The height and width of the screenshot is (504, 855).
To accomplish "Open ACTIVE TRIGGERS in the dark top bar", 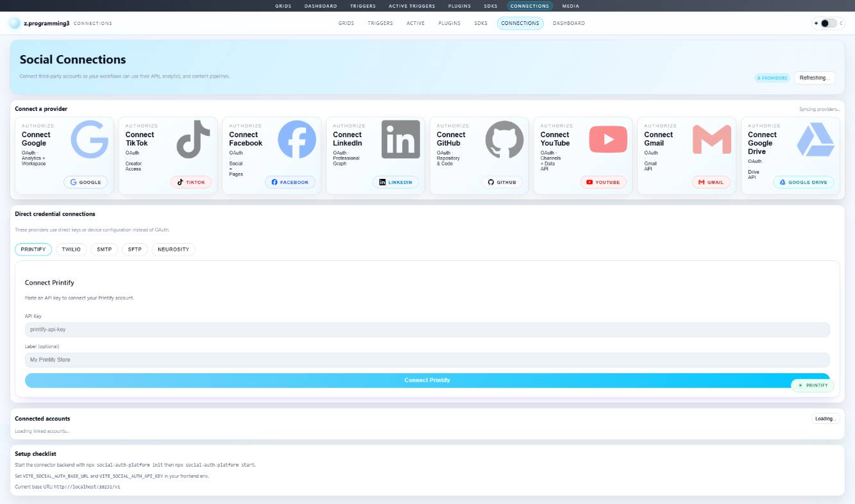I will (x=412, y=6).
